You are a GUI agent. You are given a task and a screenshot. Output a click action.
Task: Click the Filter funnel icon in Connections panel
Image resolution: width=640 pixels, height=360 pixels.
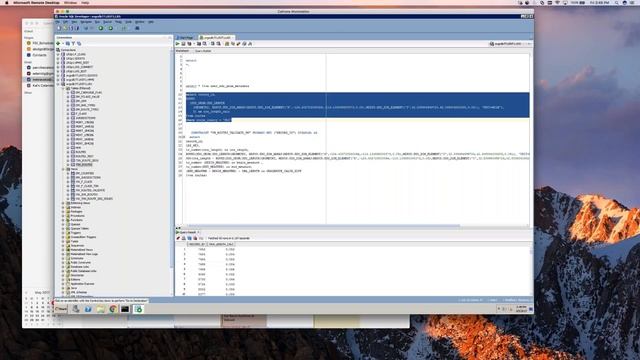(73, 43)
